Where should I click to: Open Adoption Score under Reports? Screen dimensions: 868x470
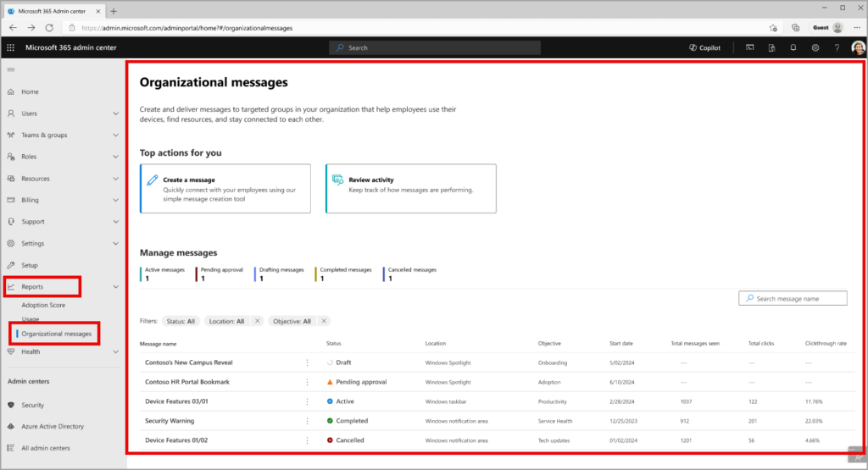(43, 305)
